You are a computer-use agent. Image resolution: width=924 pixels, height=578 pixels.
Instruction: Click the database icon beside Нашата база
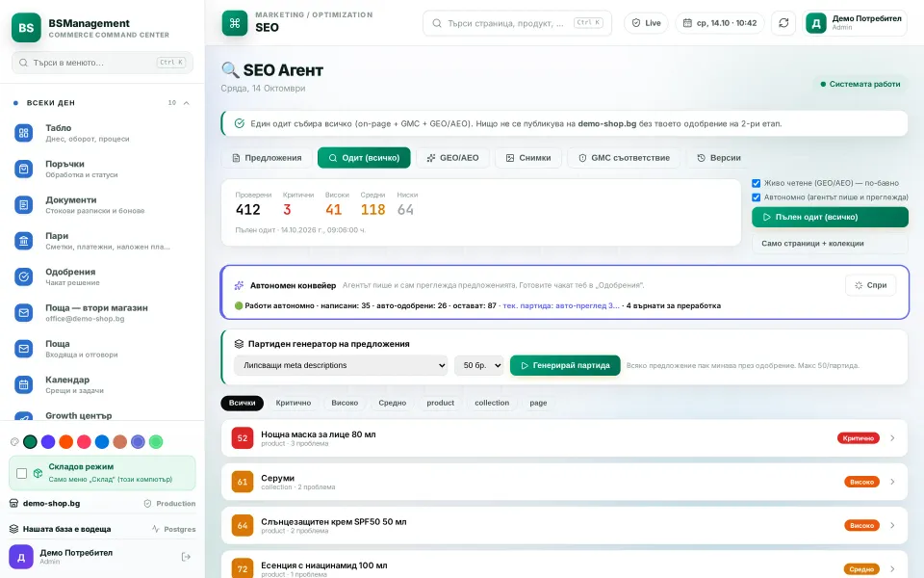(14, 529)
